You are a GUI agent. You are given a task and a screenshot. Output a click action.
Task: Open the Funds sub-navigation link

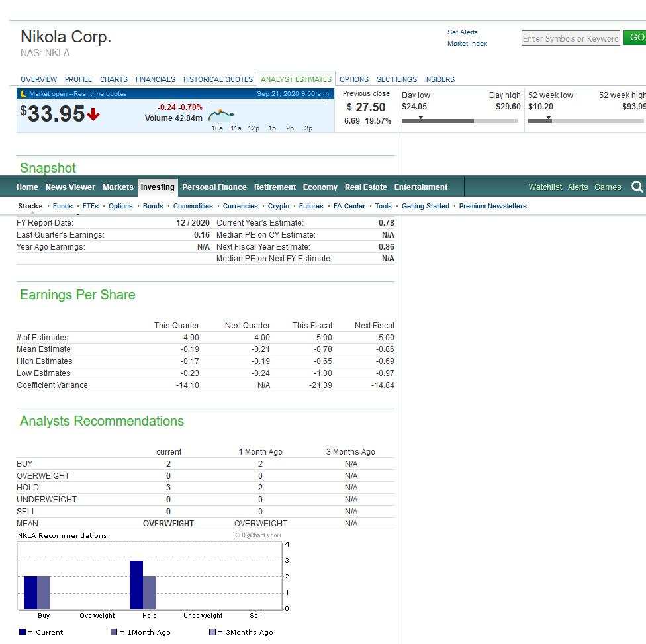63,206
